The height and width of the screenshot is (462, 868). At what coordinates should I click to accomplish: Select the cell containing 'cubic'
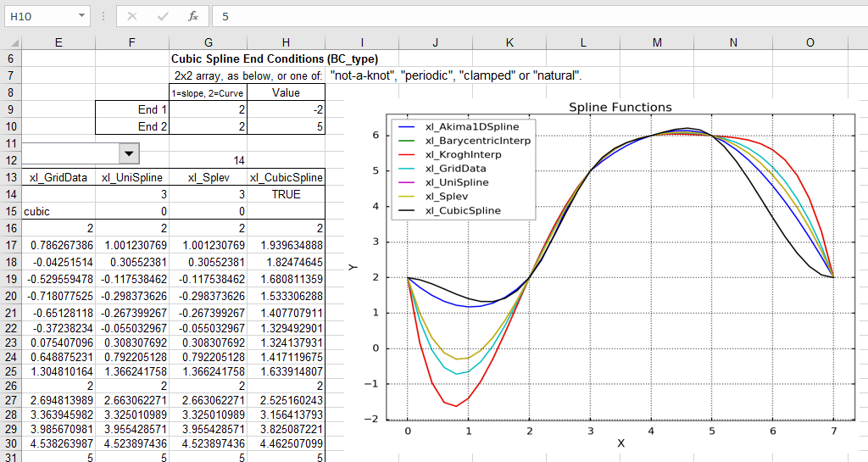tap(58, 211)
